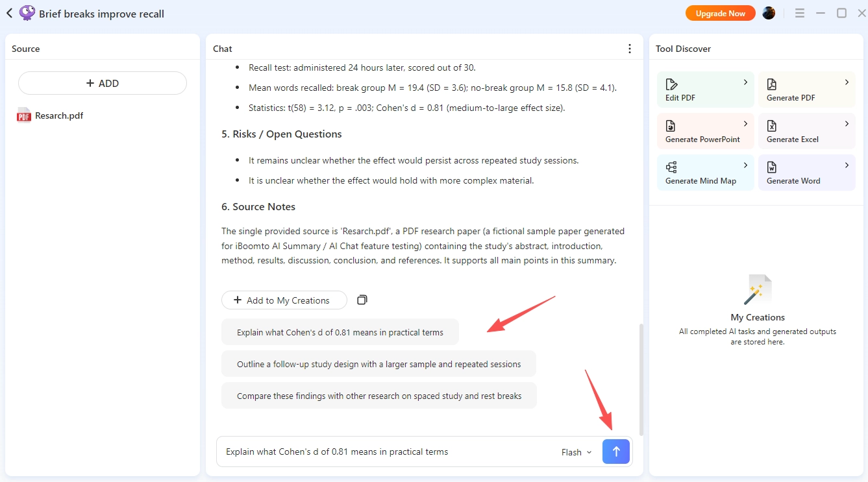Expand the Generate PowerPoint card chevron
The height and width of the screenshot is (482, 868).
click(745, 124)
